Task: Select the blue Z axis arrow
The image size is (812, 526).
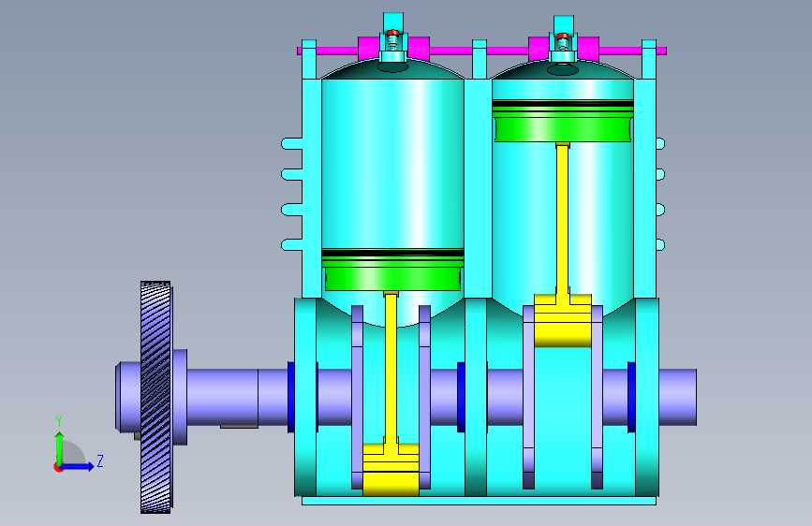Action: click(x=76, y=466)
